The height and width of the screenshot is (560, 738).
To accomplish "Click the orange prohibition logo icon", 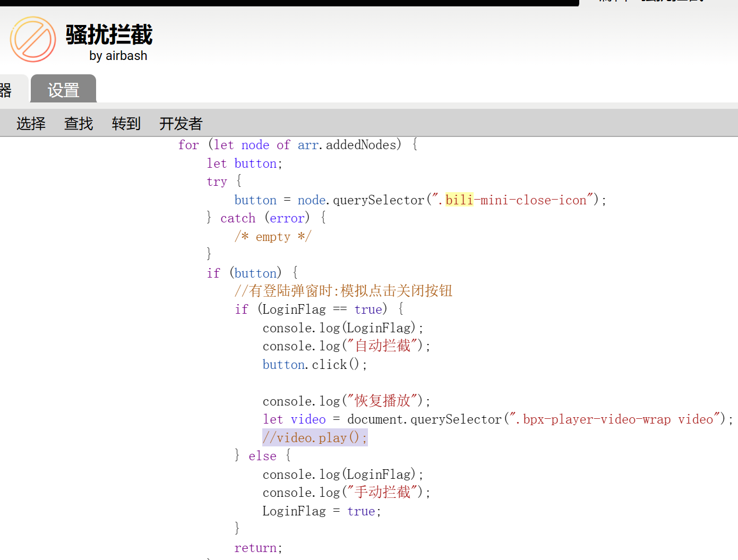I will click(x=33, y=39).
